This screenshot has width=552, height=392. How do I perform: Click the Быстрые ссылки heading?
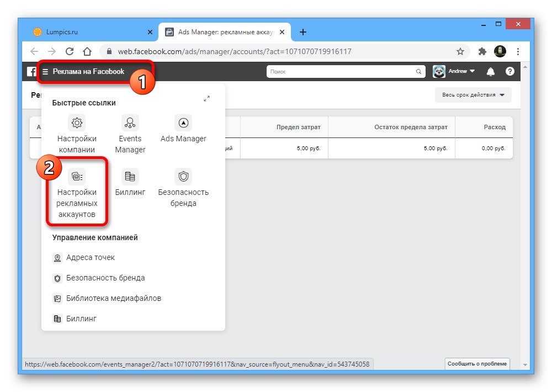84,103
